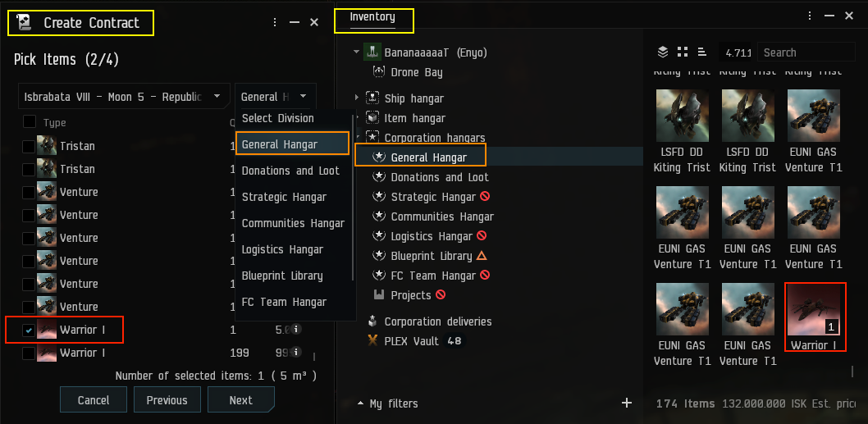Click the PLEX Vault icon
868x424 pixels.
pyautogui.click(x=372, y=341)
